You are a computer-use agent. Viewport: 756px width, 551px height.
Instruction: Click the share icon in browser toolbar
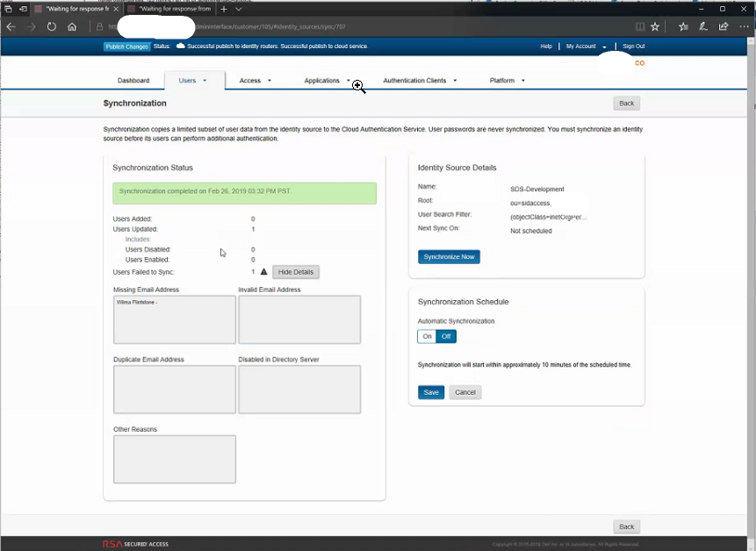pyautogui.click(x=724, y=27)
